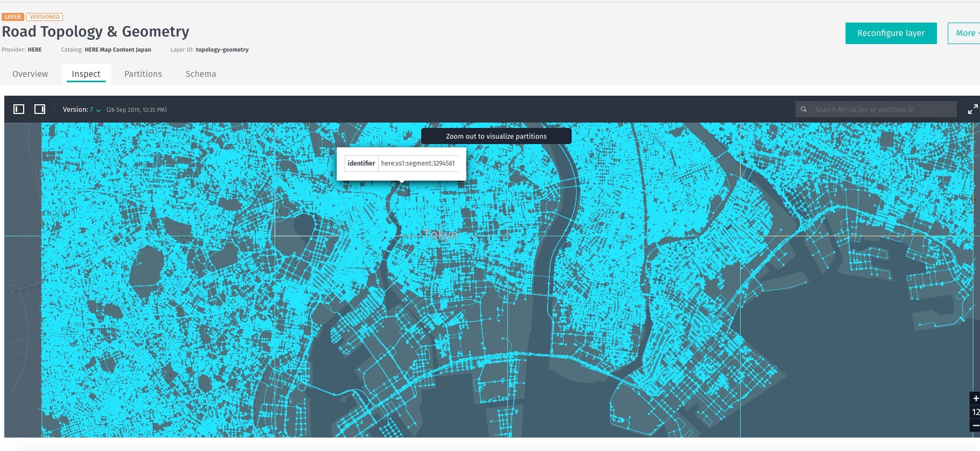The width and height of the screenshot is (980, 451).
Task: Zoom in with the plus button
Action: tap(975, 398)
